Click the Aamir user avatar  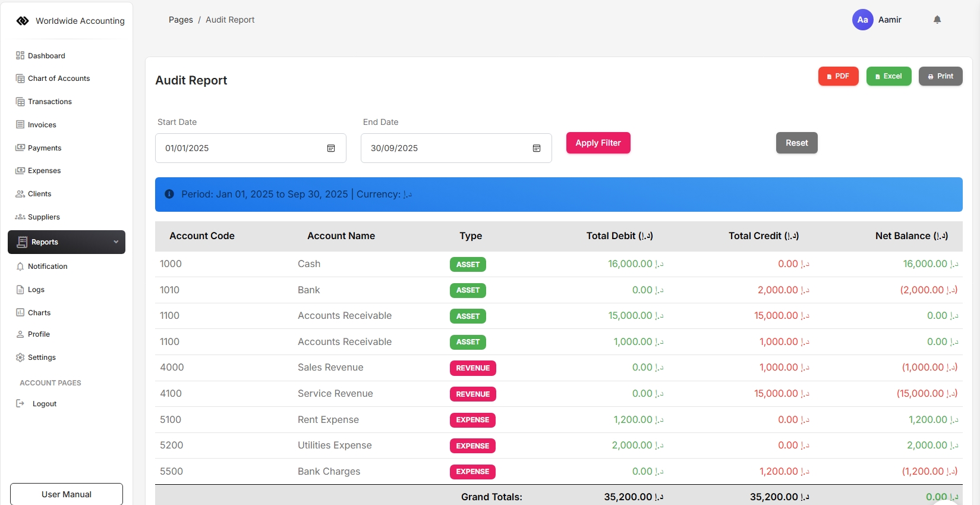tap(862, 20)
